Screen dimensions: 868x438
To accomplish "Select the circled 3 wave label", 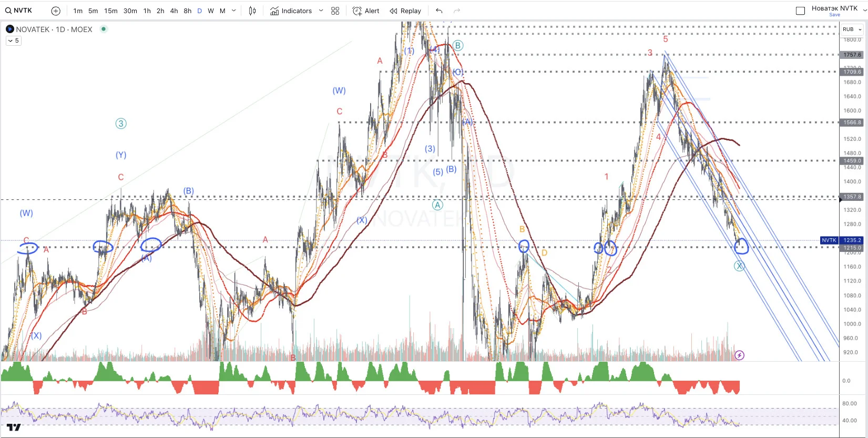I will click(x=121, y=124).
